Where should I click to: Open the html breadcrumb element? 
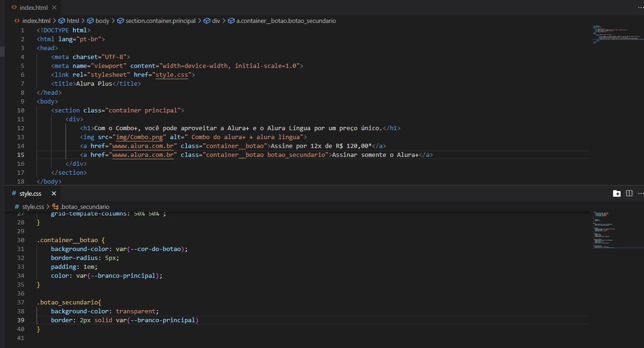pyautogui.click(x=69, y=21)
